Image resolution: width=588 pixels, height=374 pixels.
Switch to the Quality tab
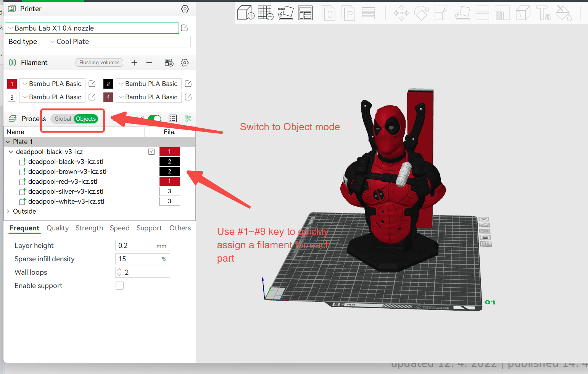pyautogui.click(x=57, y=228)
